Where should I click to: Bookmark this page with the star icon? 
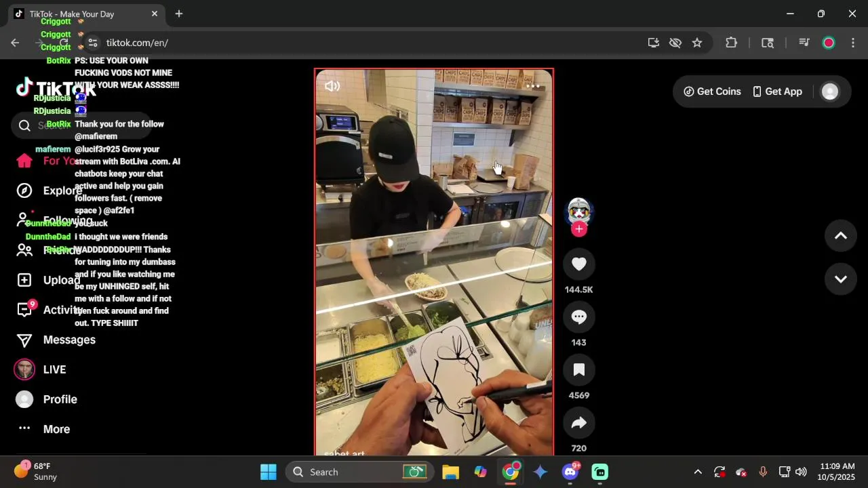click(x=697, y=43)
